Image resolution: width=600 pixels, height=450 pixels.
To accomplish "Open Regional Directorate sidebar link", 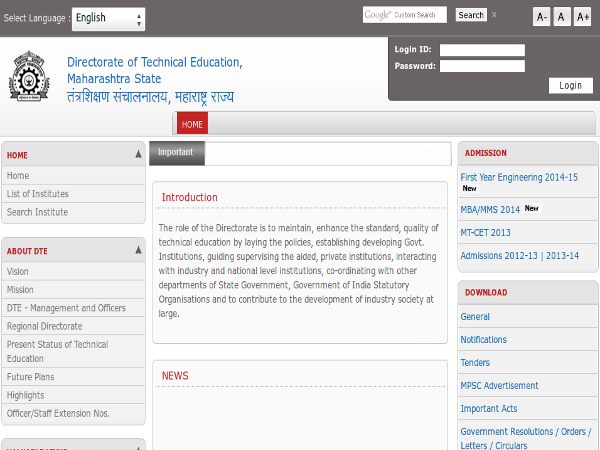I will click(x=44, y=326).
